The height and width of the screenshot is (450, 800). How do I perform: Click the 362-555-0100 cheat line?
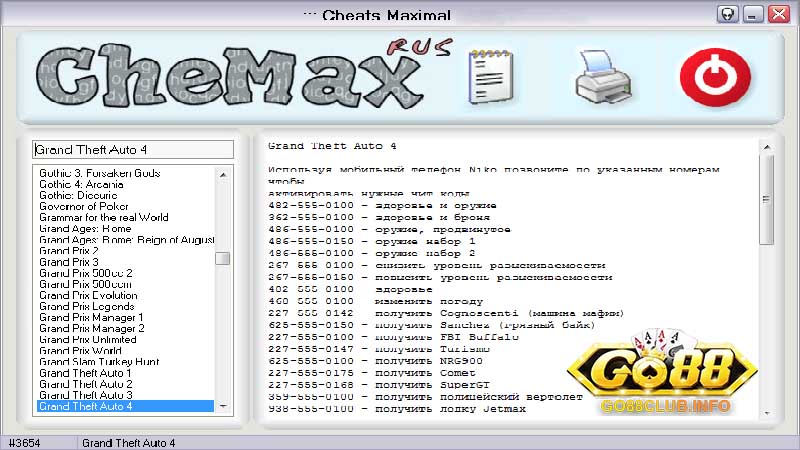(379, 217)
